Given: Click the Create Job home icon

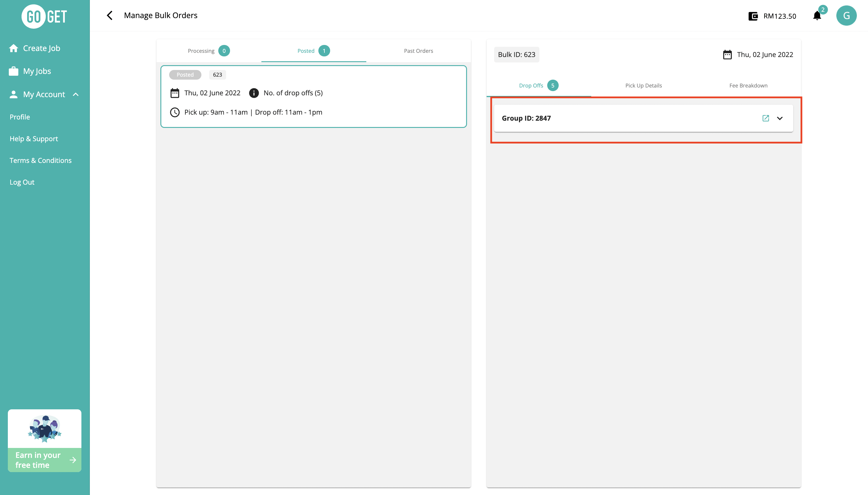Looking at the screenshot, I should tap(14, 48).
